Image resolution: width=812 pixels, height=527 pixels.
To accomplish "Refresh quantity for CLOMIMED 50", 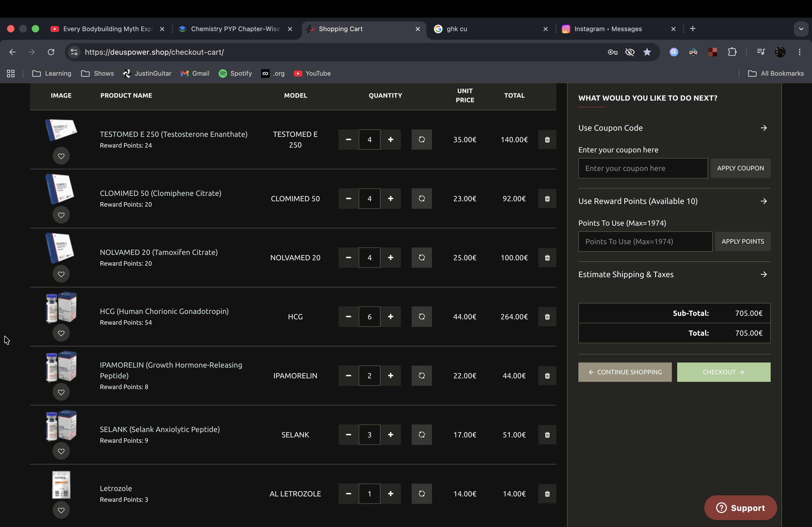I will point(422,198).
